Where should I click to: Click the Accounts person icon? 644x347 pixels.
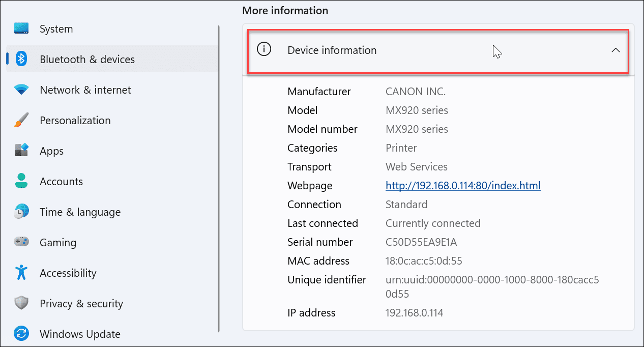(x=21, y=182)
